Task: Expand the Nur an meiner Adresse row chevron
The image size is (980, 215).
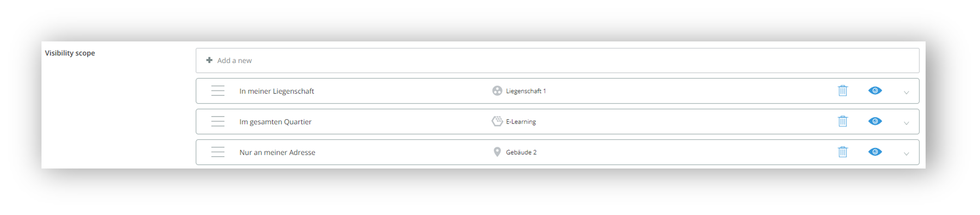Action: tap(906, 154)
